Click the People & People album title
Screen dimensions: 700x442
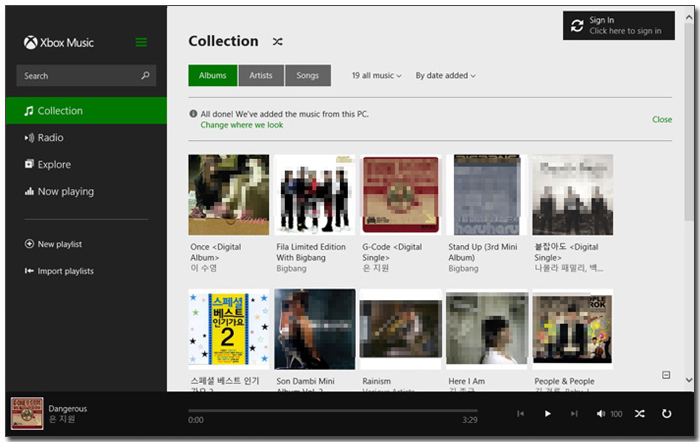coord(564,381)
